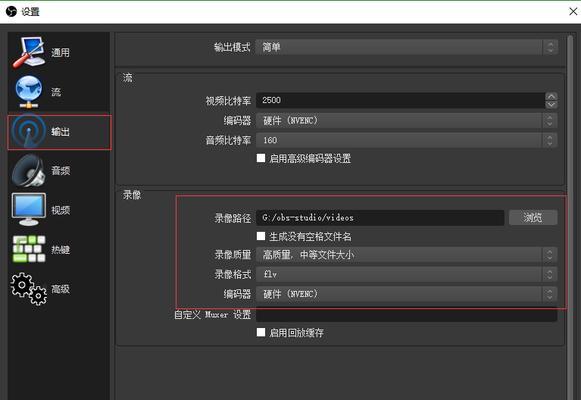Enable 启用高级编码器设置 checkbox
Screen dimensions: 581x400
coord(261,159)
